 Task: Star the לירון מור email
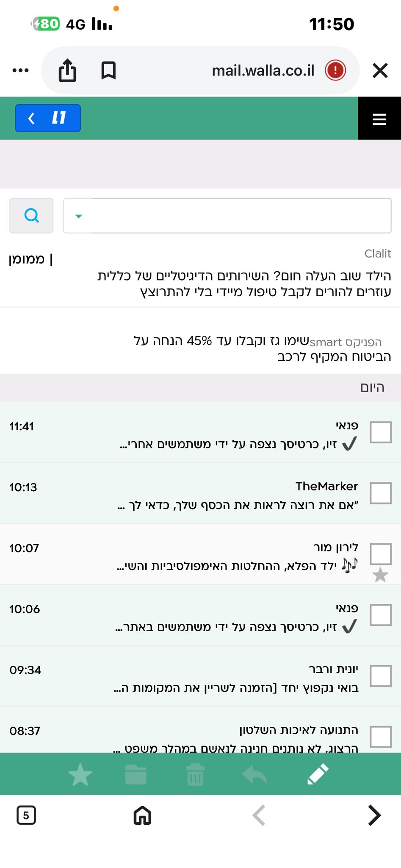380,575
